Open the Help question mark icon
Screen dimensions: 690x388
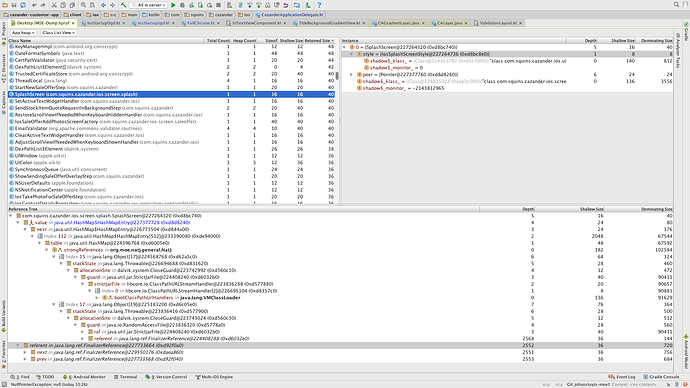319,5
